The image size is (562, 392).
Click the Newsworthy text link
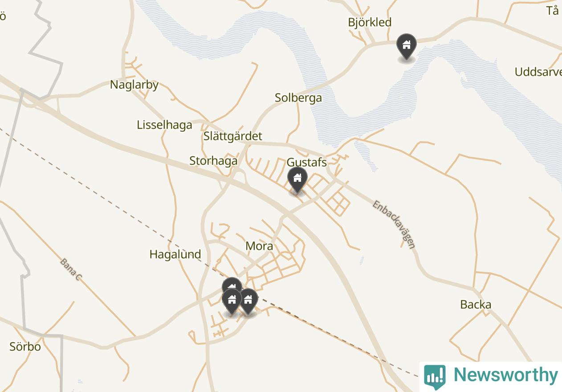(x=505, y=375)
